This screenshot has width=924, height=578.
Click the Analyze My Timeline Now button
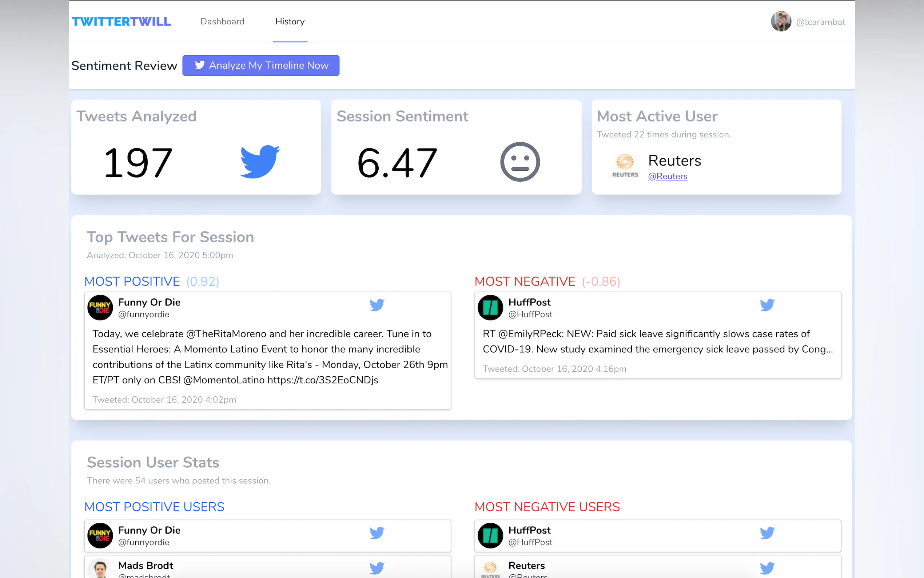pos(261,66)
